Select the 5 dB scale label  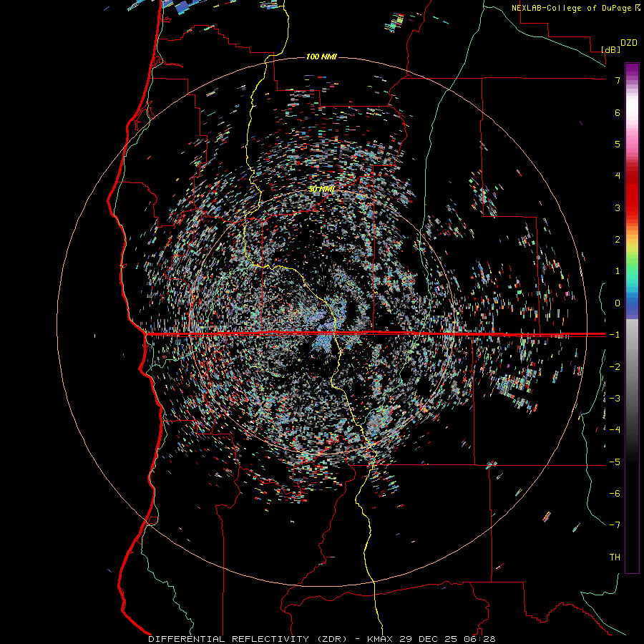click(618, 144)
